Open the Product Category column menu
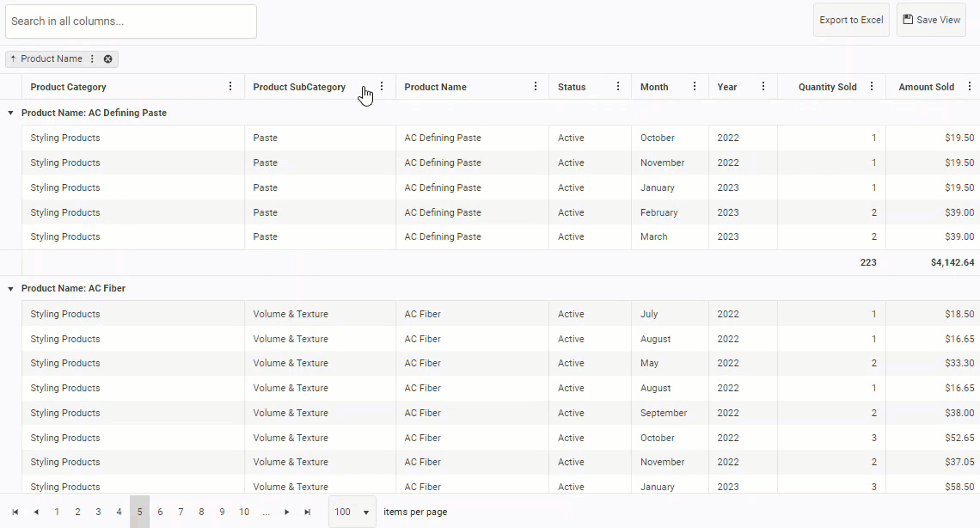 [x=230, y=87]
